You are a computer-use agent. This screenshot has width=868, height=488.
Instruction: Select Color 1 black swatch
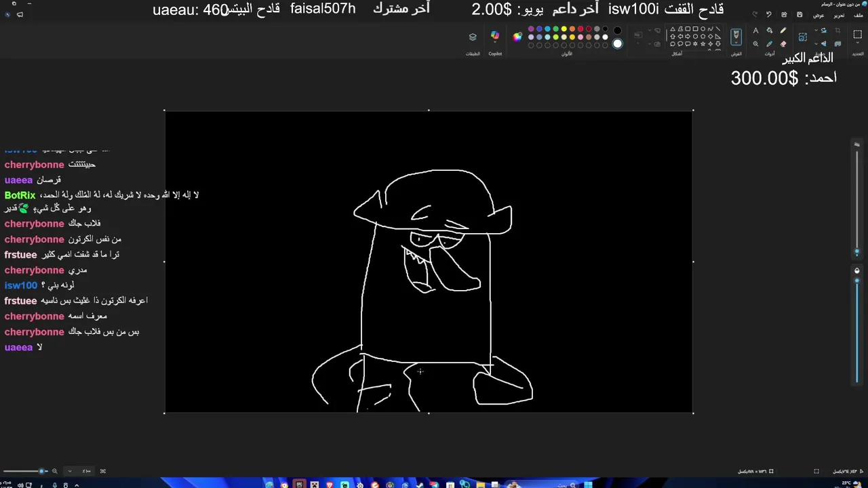click(x=617, y=30)
